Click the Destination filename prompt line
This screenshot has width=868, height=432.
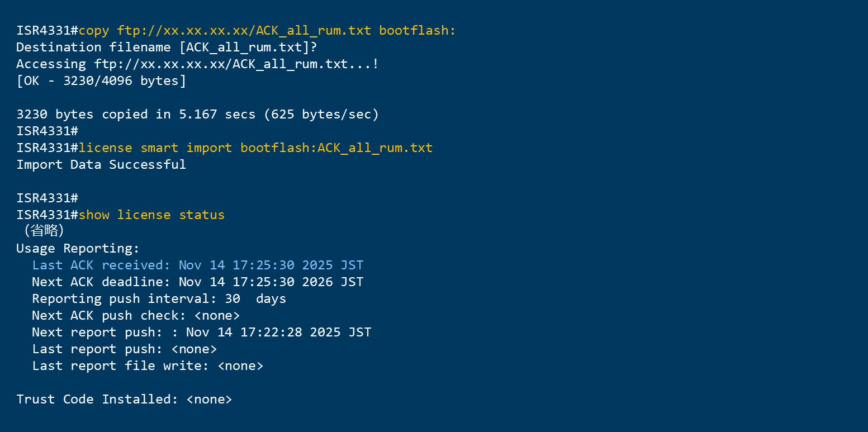(167, 47)
